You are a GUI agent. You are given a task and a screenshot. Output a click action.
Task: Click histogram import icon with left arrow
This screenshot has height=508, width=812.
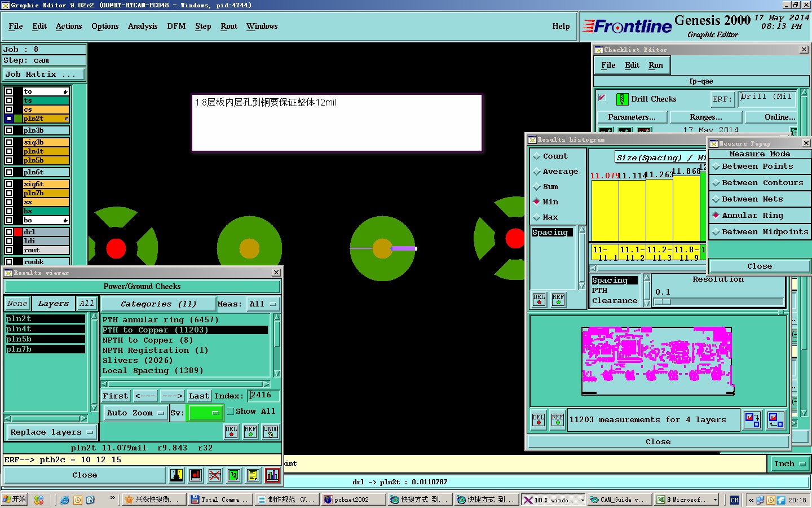coord(776,420)
